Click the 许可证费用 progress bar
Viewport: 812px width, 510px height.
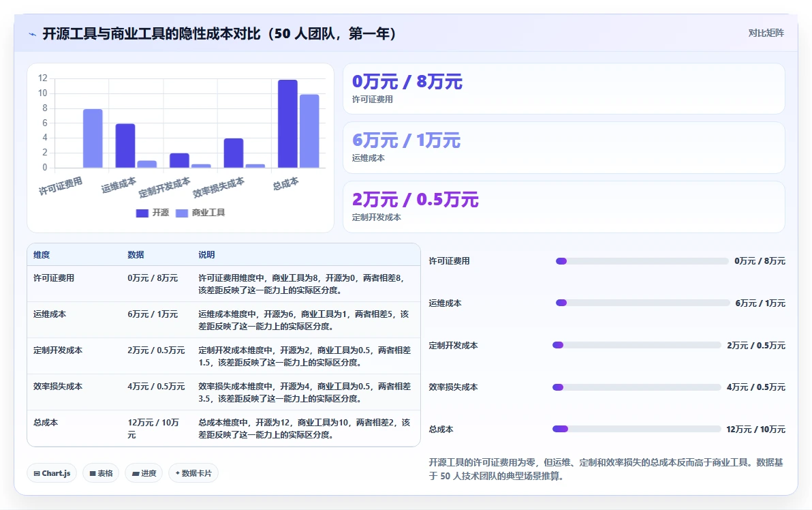[x=642, y=261]
